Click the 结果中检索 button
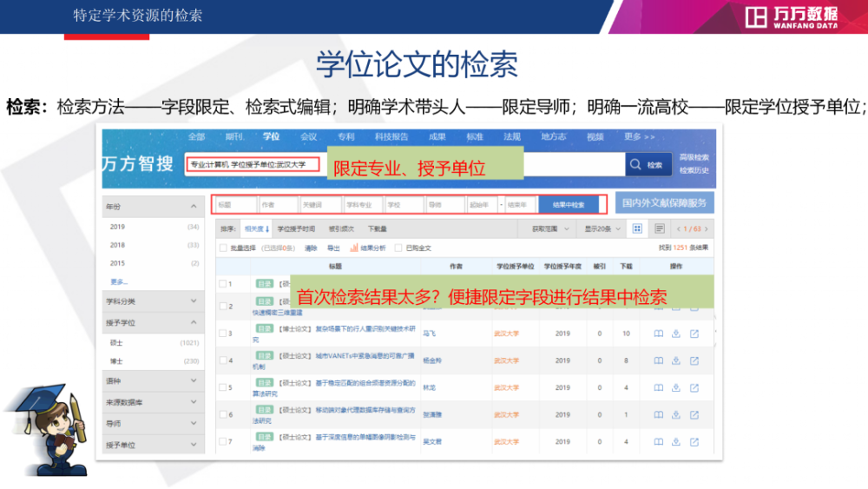868x489 pixels. (569, 205)
